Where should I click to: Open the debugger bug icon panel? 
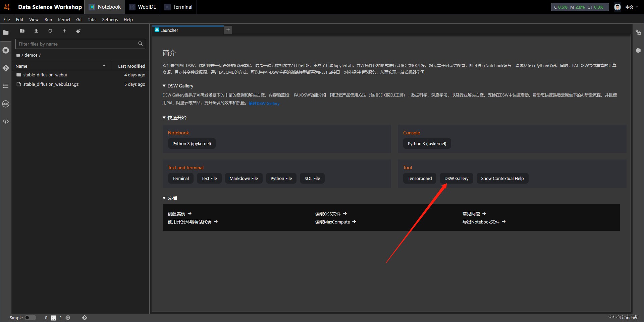tap(638, 50)
